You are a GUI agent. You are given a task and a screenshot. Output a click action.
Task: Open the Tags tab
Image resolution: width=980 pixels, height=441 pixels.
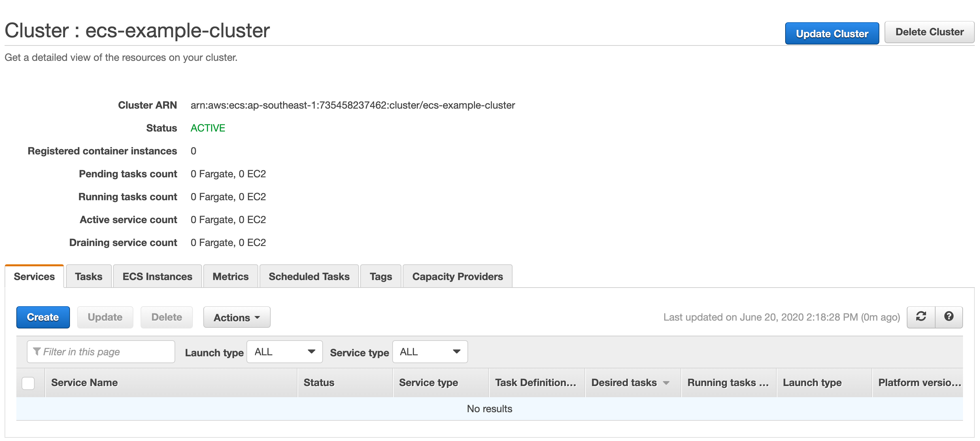click(380, 276)
